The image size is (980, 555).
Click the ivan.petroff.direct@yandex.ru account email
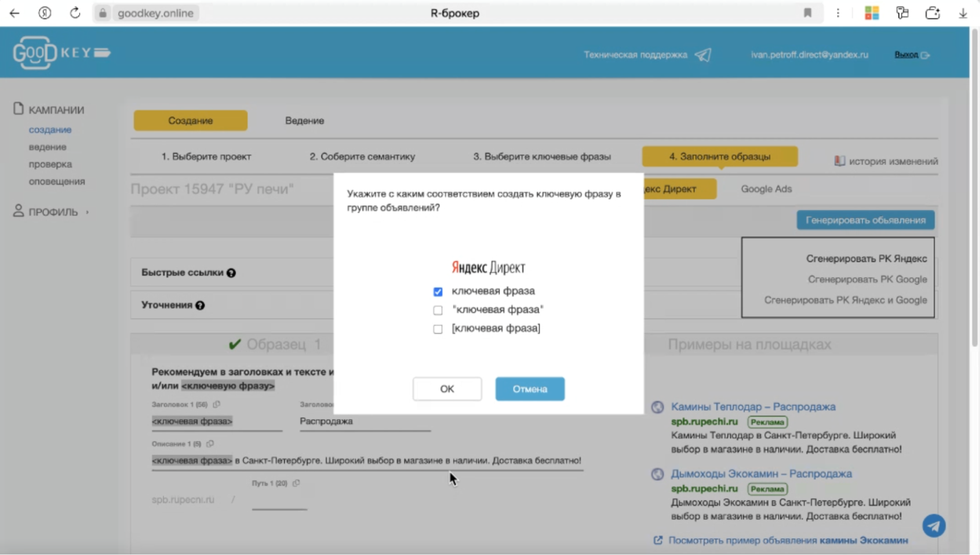pyautogui.click(x=809, y=55)
